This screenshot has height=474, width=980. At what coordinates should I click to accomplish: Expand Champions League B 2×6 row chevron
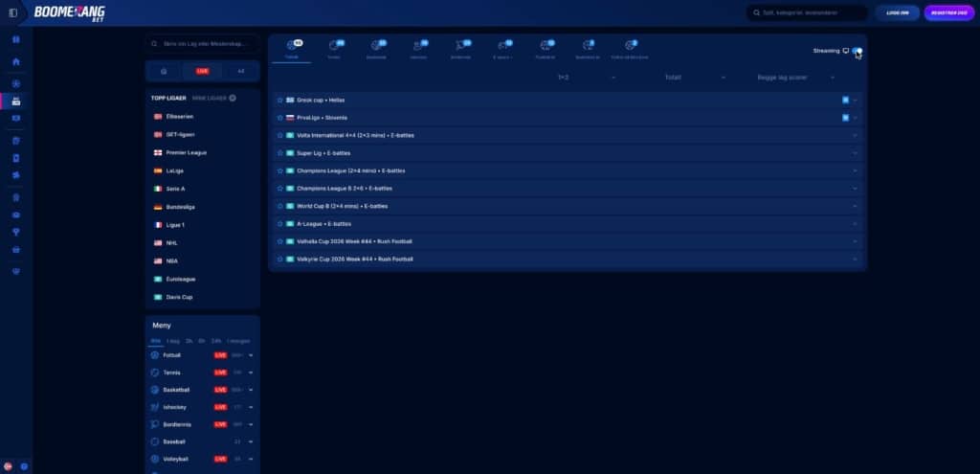coord(855,189)
